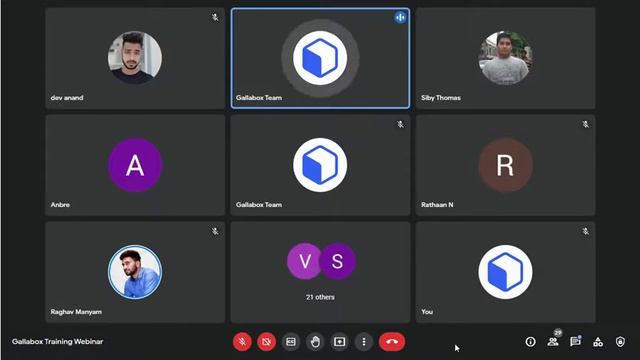Click the muted mic icon on dev anand tile

click(215, 18)
